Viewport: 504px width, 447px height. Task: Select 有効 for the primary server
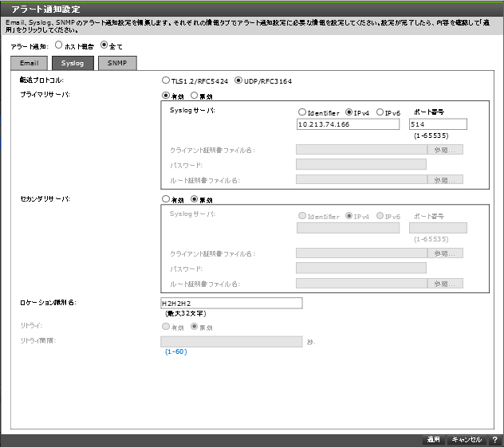166,95
